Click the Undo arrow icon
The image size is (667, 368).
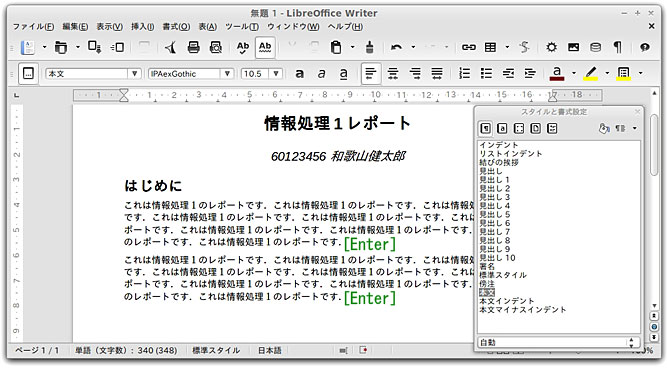[x=396, y=47]
